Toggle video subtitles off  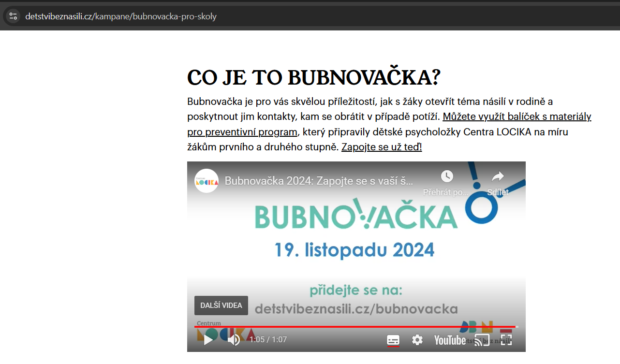393,340
